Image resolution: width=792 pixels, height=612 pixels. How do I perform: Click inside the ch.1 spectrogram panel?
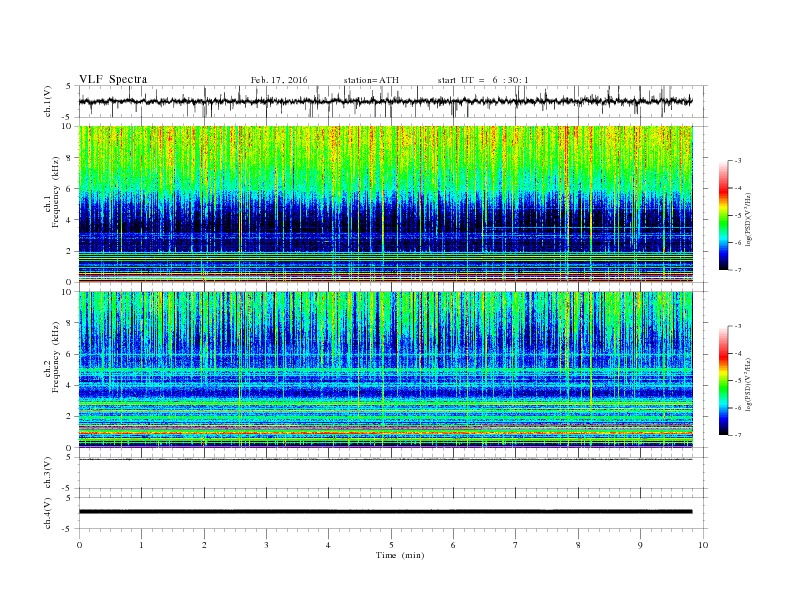point(385,204)
